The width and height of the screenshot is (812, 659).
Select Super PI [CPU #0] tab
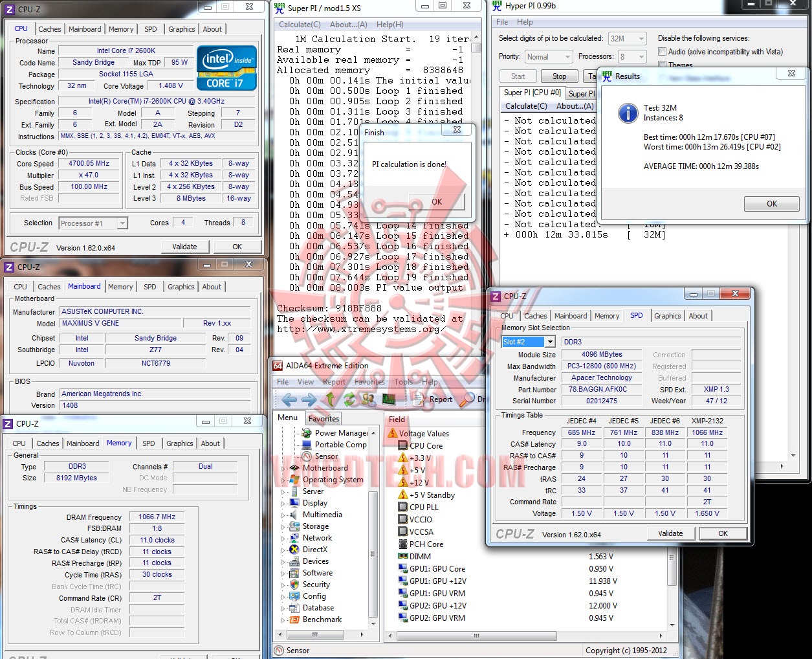(532, 93)
